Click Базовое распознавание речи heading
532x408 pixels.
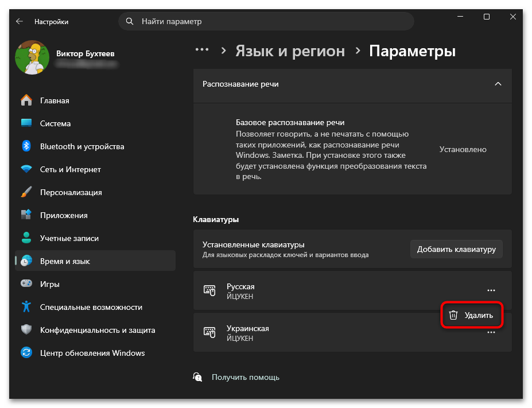point(290,122)
